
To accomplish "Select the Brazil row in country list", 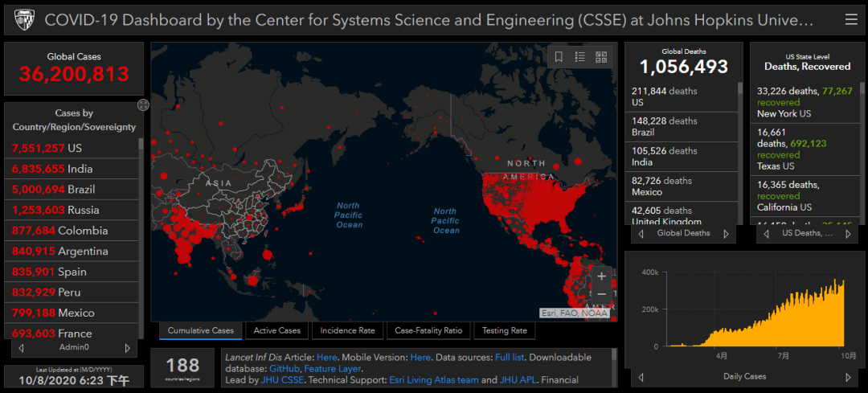I will (x=72, y=190).
